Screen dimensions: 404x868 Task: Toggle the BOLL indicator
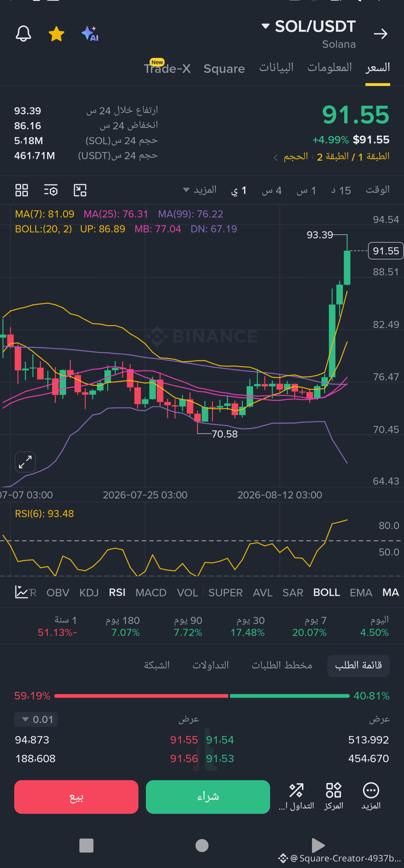[327, 593]
